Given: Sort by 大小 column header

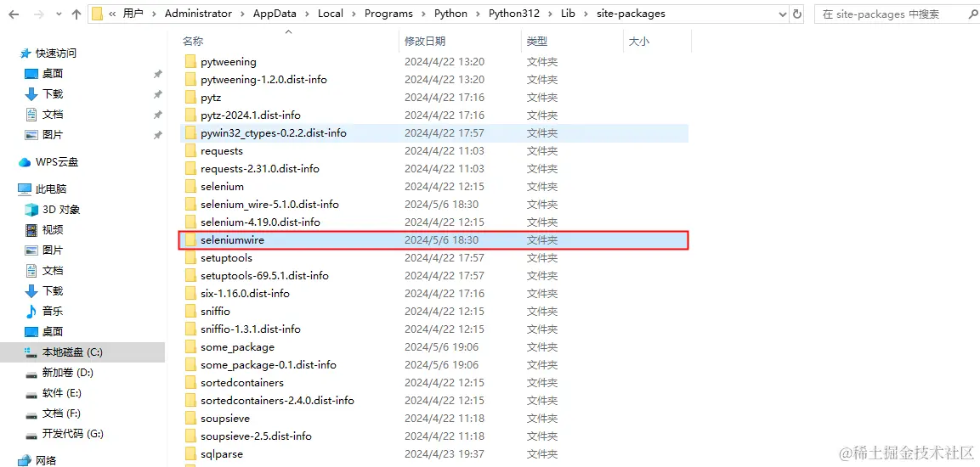Looking at the screenshot, I should (639, 42).
